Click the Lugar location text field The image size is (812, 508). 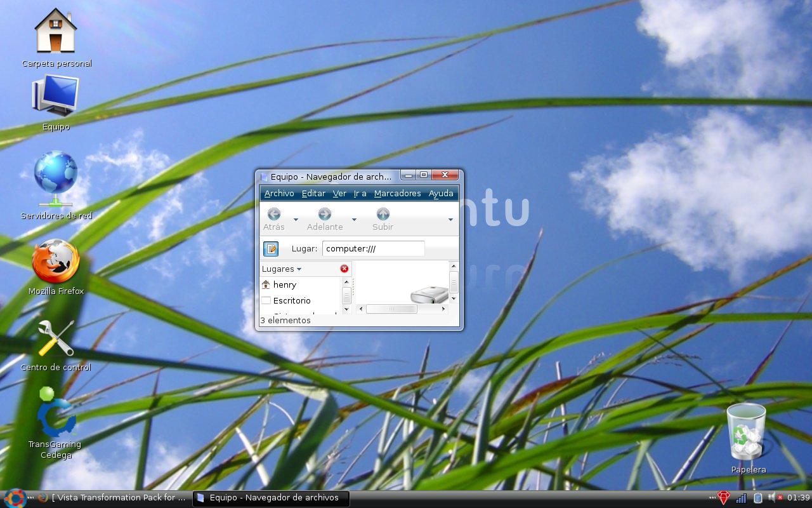pyautogui.click(x=373, y=249)
